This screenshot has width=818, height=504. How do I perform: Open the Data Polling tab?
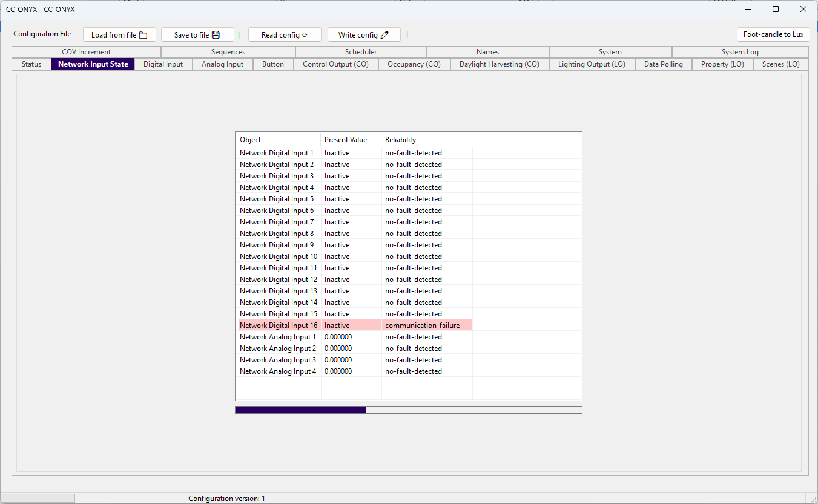click(664, 64)
